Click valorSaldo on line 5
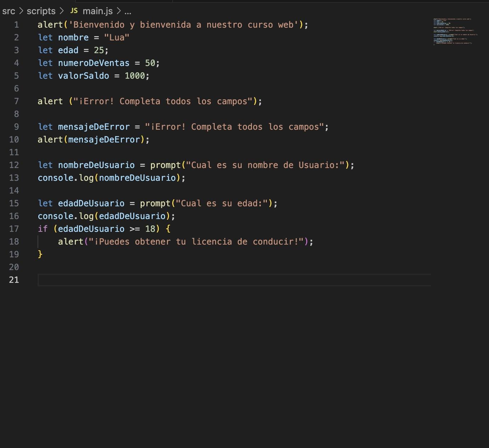The height and width of the screenshot is (448, 489). click(84, 76)
